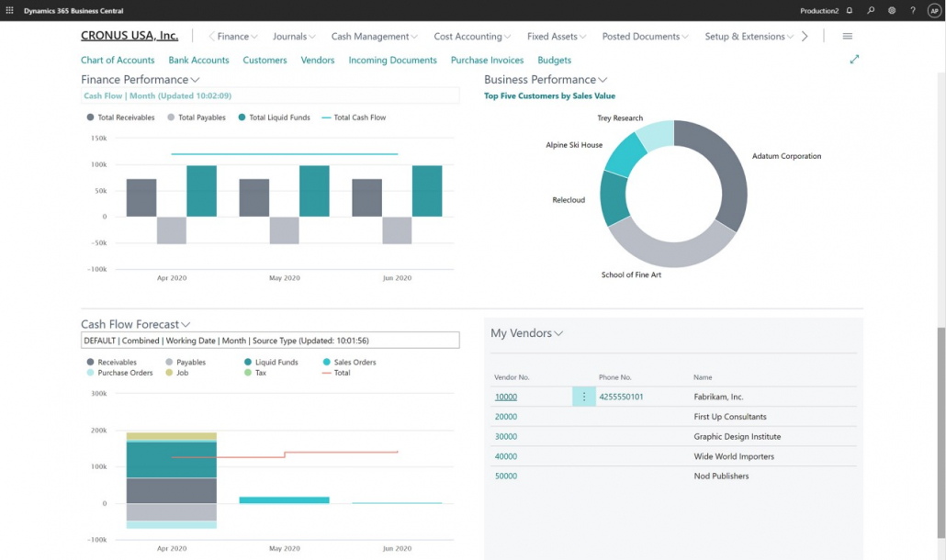Image resolution: width=946 pixels, height=560 pixels.
Task: Toggle Job legend in forecast
Action: 176,373
